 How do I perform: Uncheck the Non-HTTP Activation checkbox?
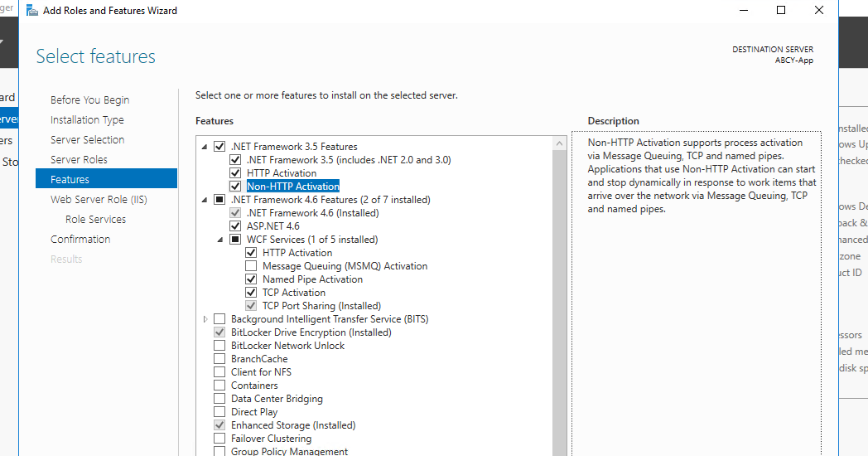(235, 187)
